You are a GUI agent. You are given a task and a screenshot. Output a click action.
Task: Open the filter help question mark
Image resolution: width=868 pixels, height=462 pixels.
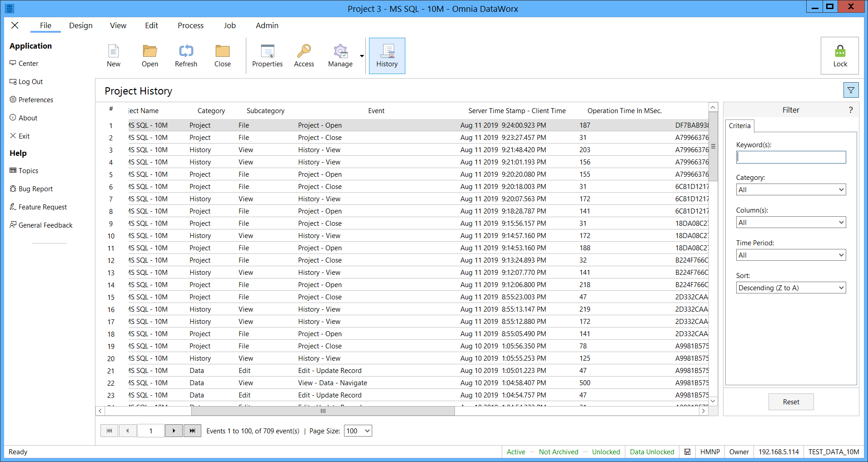[x=851, y=110]
